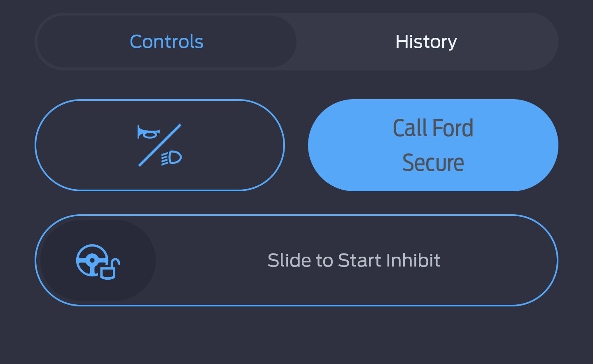The height and width of the screenshot is (364, 593).
Task: Click the diagonal slash between horn and headlight
Action: pos(160,145)
